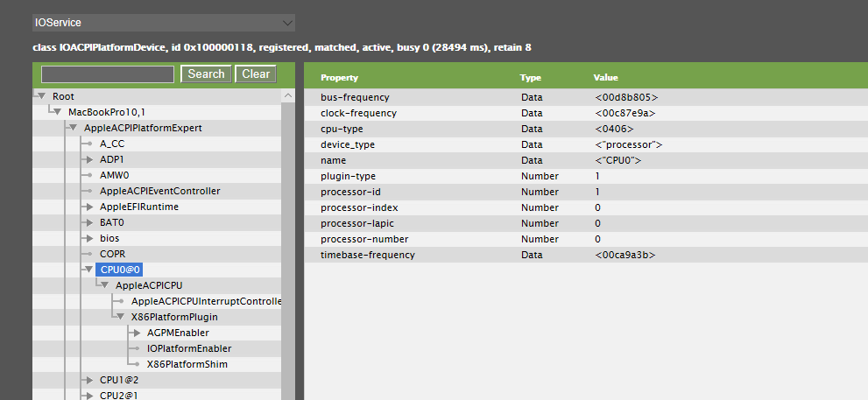
Task: Click the value <00c87e9a>
Action: pos(625,113)
